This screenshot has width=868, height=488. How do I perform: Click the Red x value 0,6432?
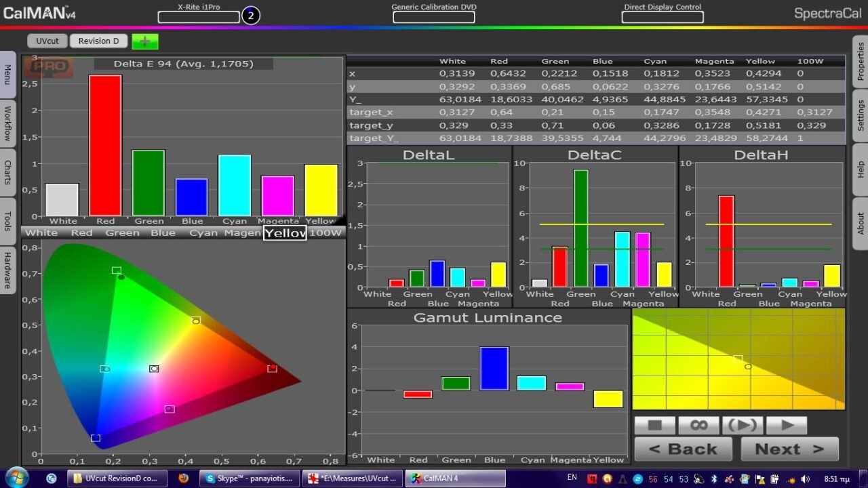tap(507, 73)
